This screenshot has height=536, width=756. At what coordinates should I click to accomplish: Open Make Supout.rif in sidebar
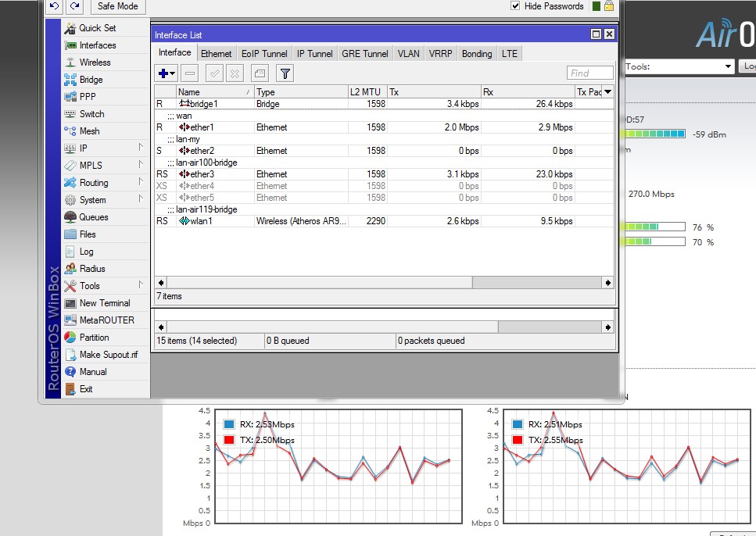(108, 355)
